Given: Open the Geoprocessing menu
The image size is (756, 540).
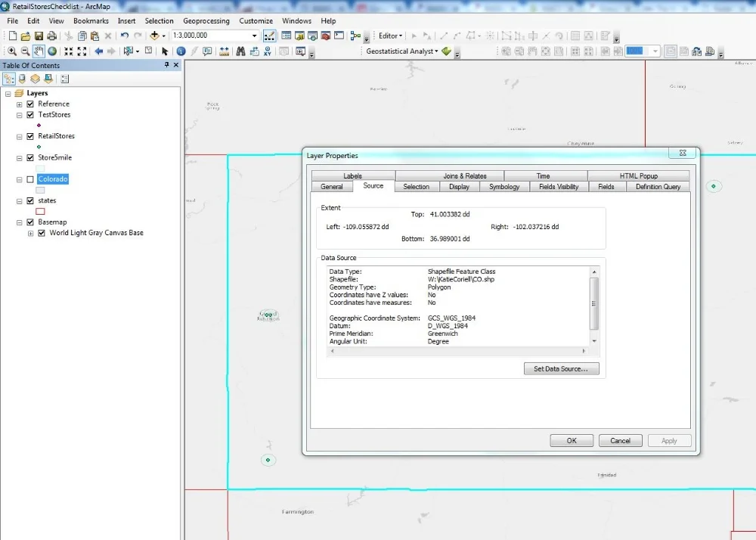Looking at the screenshot, I should coord(206,20).
